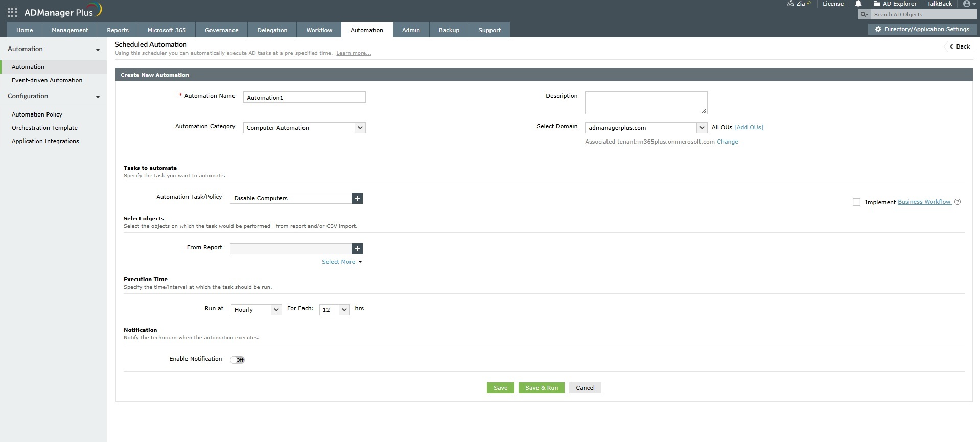Tick the Implement Business Workflow checkbox
Viewport: 980px width, 442px height.
click(x=856, y=202)
